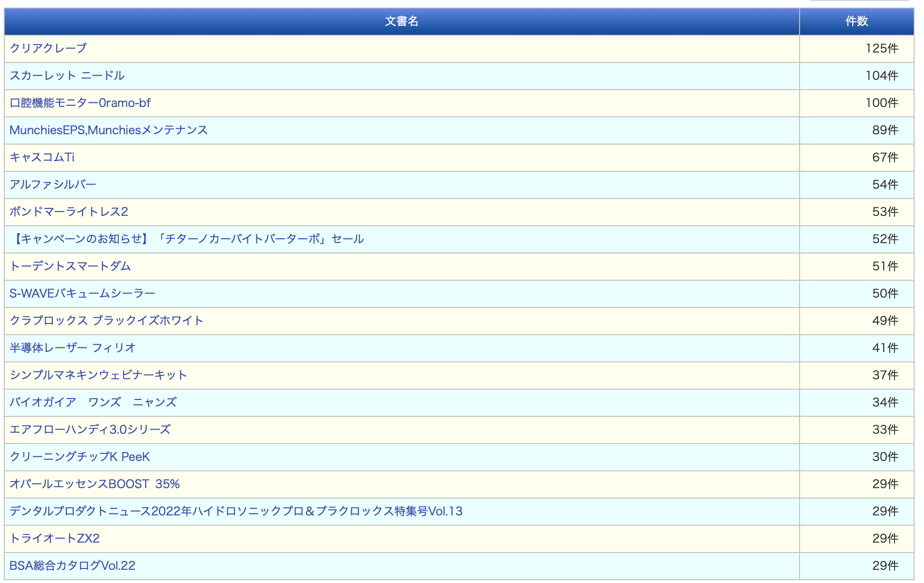This screenshot has height=583, width=924.
Task: Select the 37件 count cell
Action: 857,376
